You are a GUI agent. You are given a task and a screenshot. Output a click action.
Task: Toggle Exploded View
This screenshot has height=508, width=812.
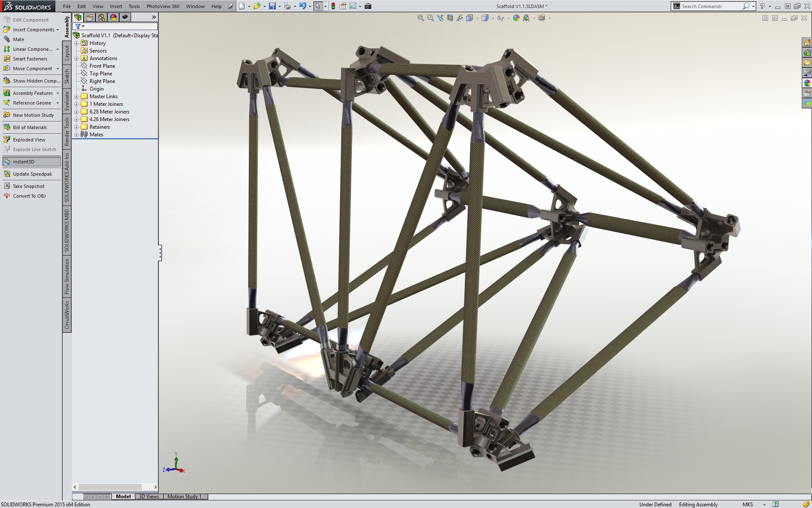[28, 140]
